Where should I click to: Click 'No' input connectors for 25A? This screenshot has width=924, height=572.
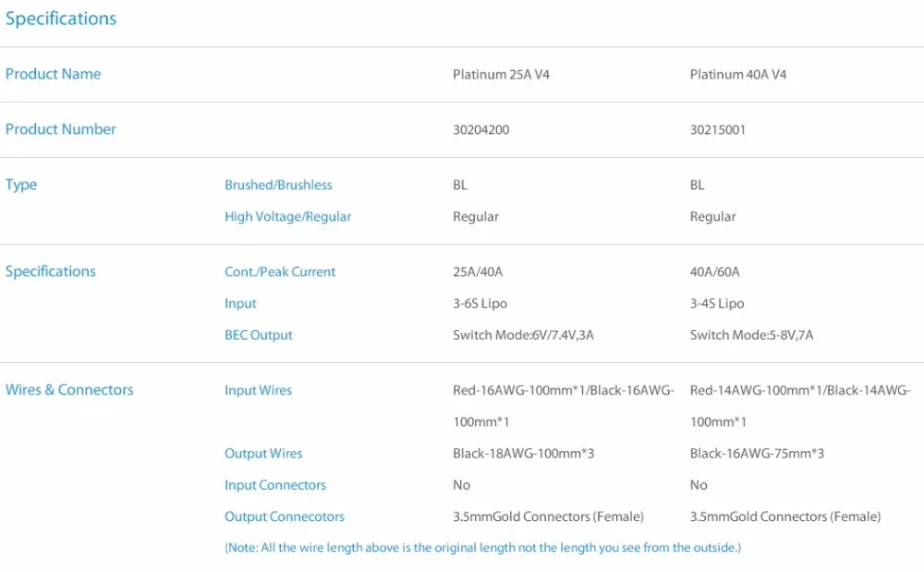pyautogui.click(x=461, y=485)
